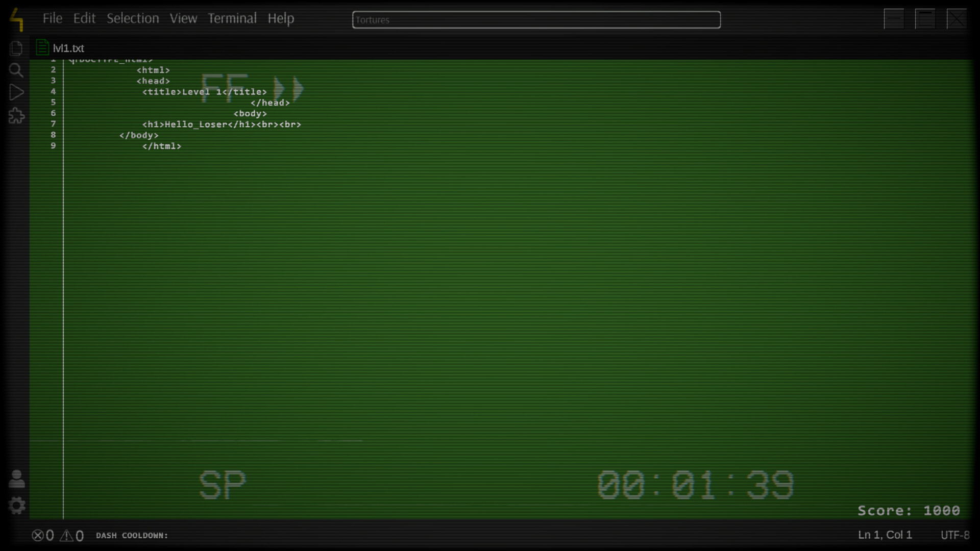Open the File menu
Screen dimensions: 980x551
click(53, 18)
